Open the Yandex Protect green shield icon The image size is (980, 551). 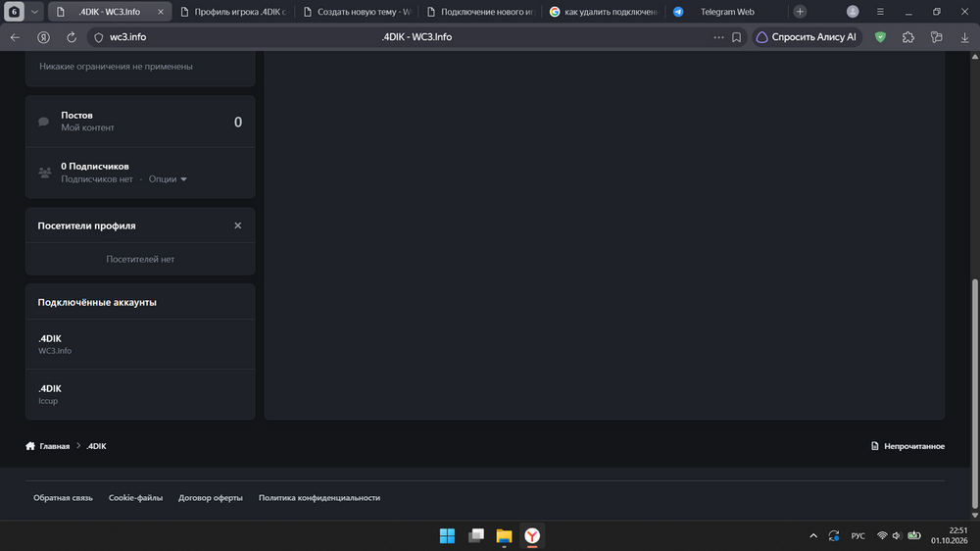coord(880,37)
